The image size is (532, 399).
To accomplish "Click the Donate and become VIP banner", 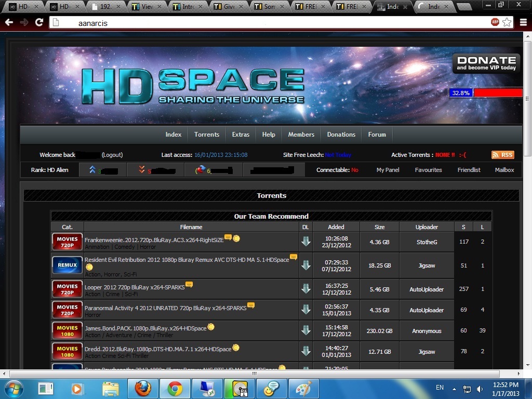I will coord(486,63).
